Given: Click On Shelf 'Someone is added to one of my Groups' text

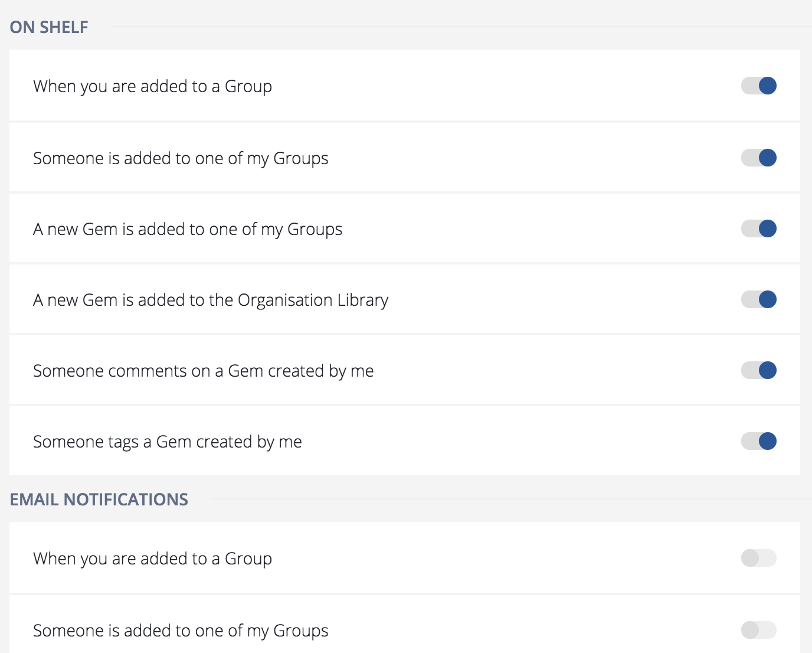Looking at the screenshot, I should click(x=181, y=158).
